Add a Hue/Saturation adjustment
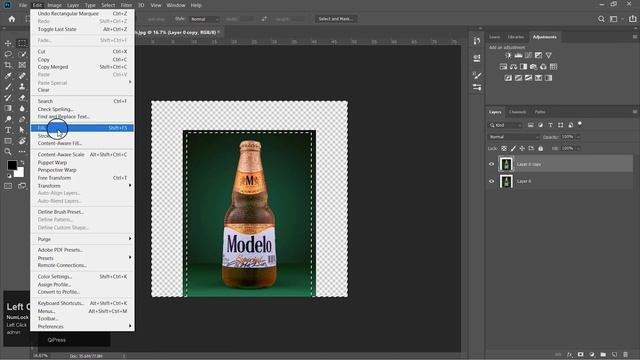Image resolution: width=640 pixels, height=360 pixels. (503, 67)
